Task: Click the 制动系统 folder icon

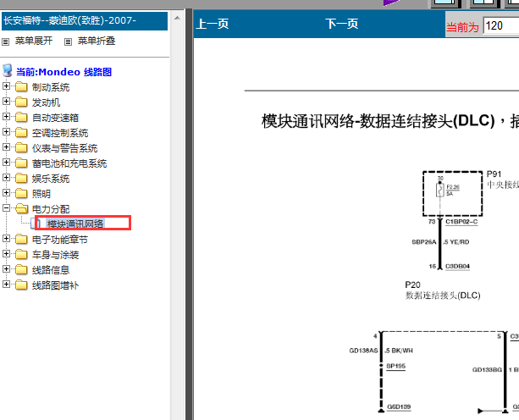Action: 21,86
